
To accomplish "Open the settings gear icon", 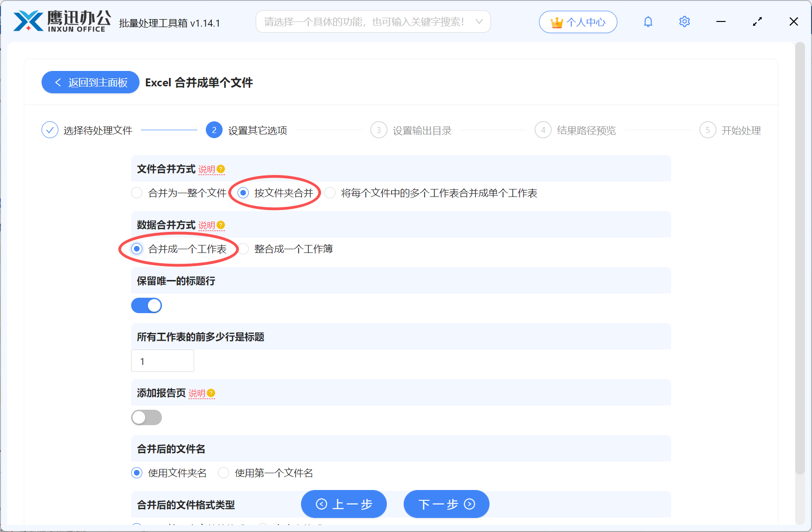I will 684,21.
